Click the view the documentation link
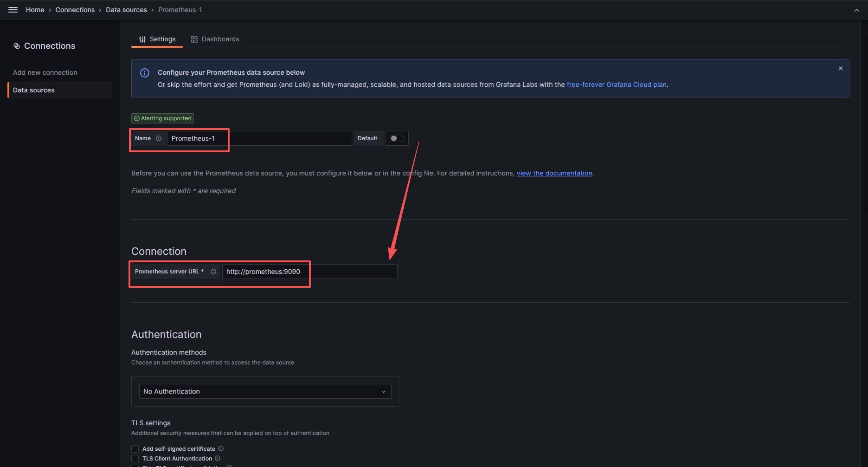This screenshot has width=868, height=467. pos(554,173)
